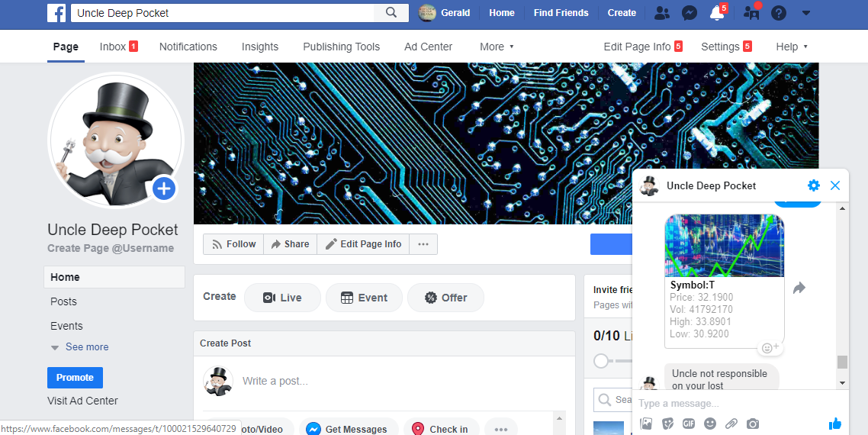868x435 pixels.
Task: Open Publishing Tools tab
Action: [342, 47]
